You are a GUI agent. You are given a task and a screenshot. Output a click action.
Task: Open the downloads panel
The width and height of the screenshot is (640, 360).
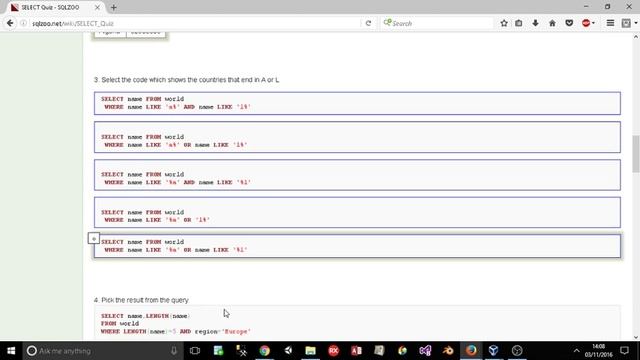536,23
